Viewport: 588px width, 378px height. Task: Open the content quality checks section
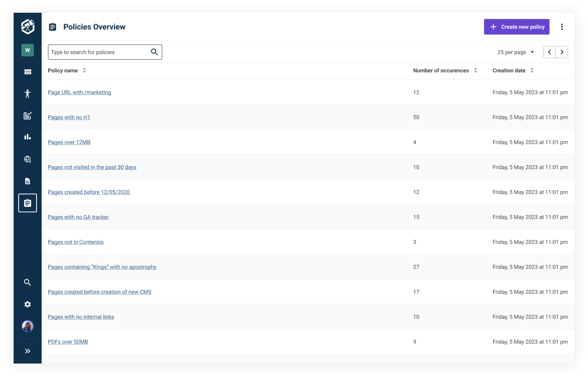(x=27, y=115)
